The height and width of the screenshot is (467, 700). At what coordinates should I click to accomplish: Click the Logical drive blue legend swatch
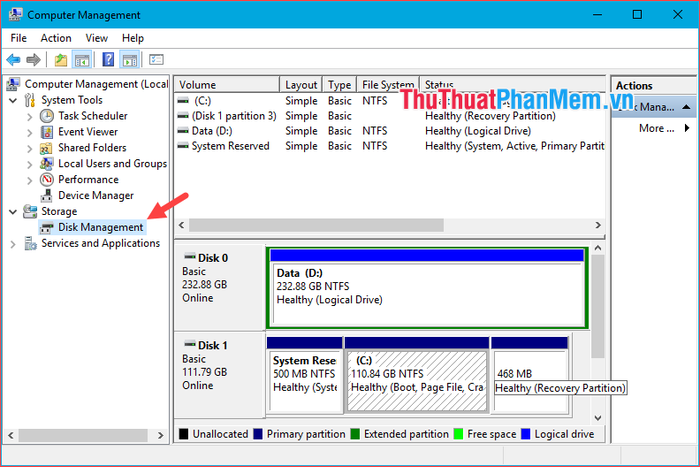525,434
